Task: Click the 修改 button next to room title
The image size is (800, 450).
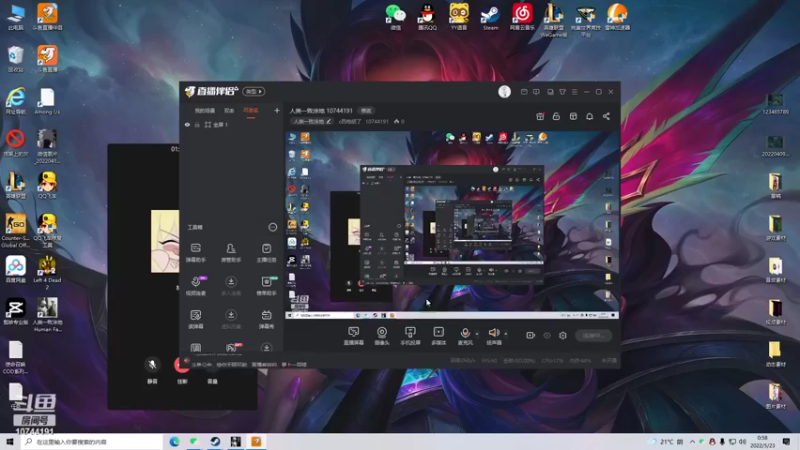Action: pos(366,110)
